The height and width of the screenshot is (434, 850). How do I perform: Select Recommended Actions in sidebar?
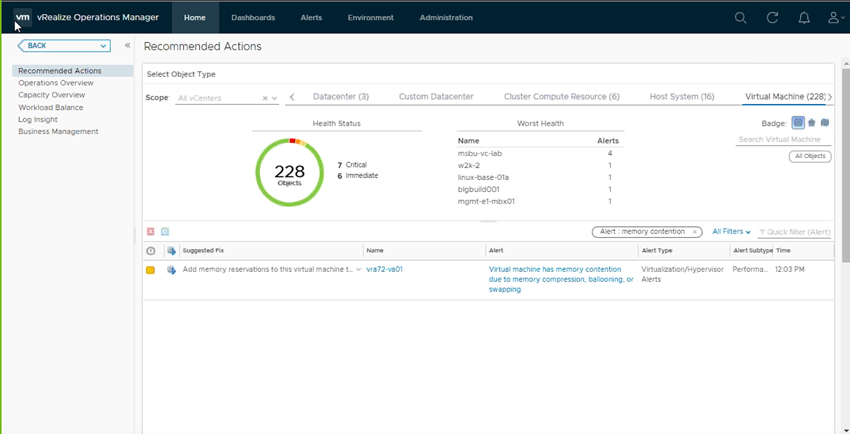click(73, 71)
